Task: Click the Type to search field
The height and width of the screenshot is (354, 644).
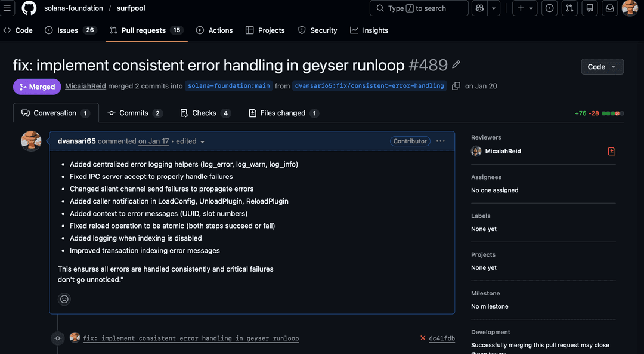Action: point(419,8)
